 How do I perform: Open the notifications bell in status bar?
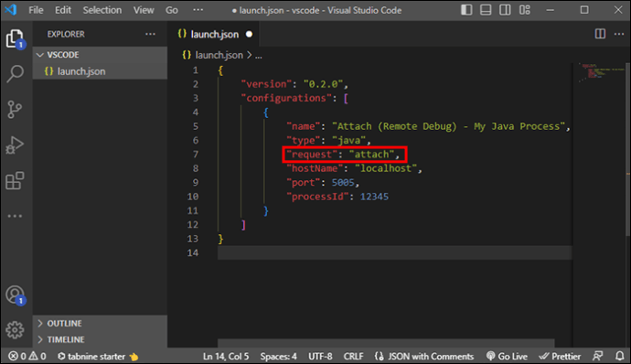(620, 356)
